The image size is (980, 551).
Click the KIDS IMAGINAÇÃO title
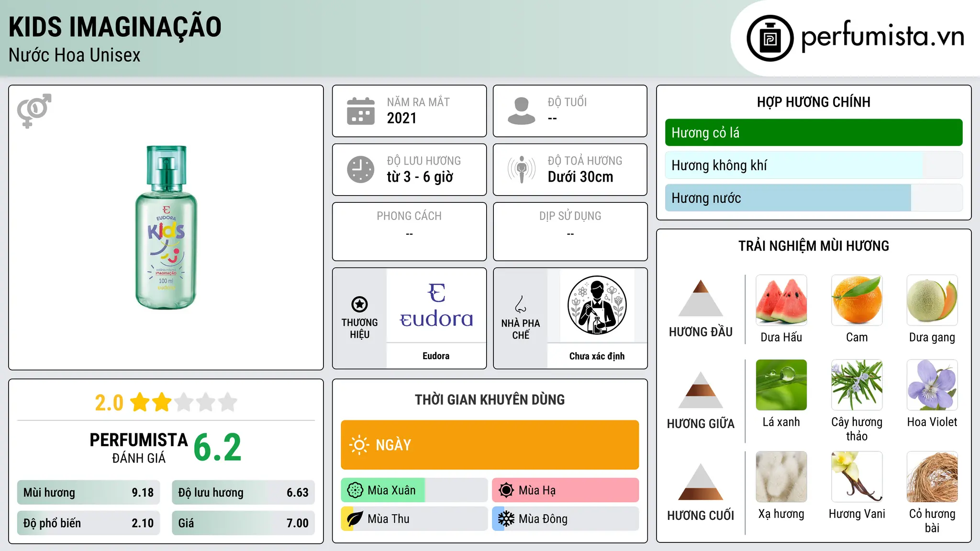pyautogui.click(x=115, y=27)
